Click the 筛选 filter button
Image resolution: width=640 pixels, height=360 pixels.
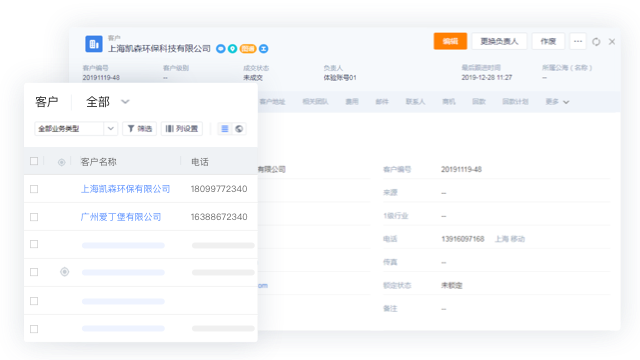pos(140,129)
